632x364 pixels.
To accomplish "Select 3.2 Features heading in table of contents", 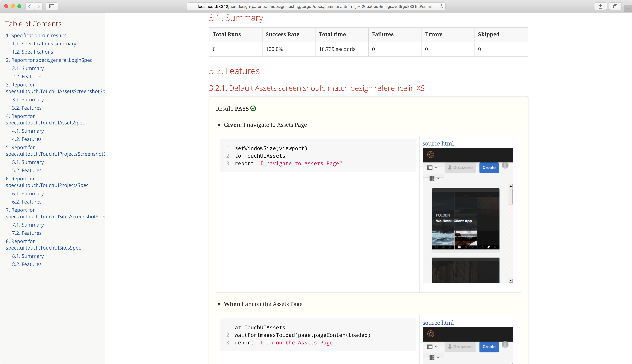I will (27, 108).
